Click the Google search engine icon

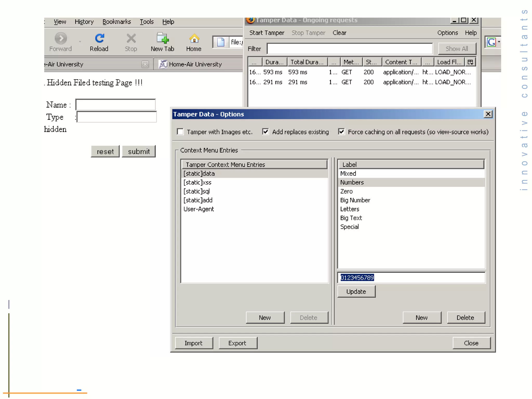point(491,42)
